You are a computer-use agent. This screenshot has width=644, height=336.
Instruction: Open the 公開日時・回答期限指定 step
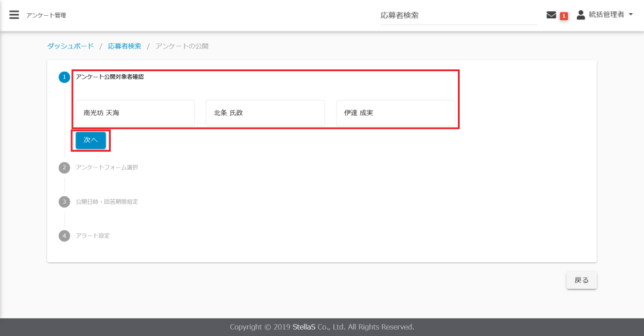106,202
